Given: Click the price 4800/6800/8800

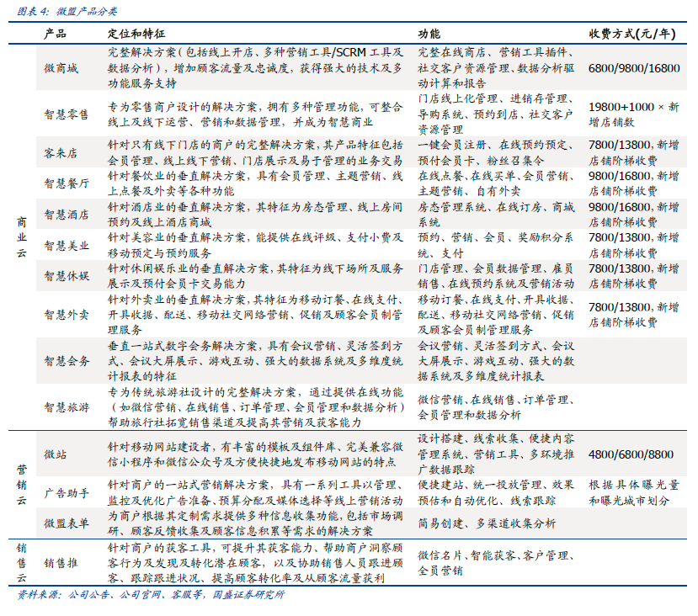Looking at the screenshot, I should click(631, 454).
